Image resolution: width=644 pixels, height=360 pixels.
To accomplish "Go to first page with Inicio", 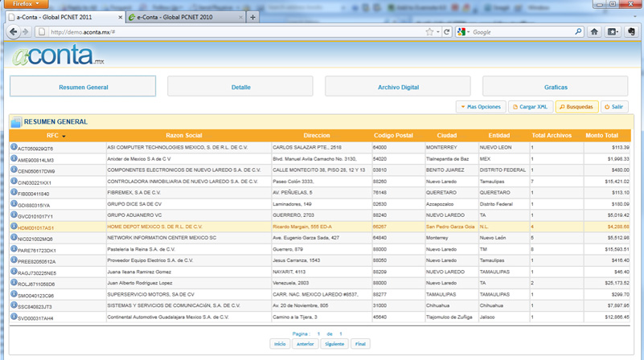I will [280, 344].
